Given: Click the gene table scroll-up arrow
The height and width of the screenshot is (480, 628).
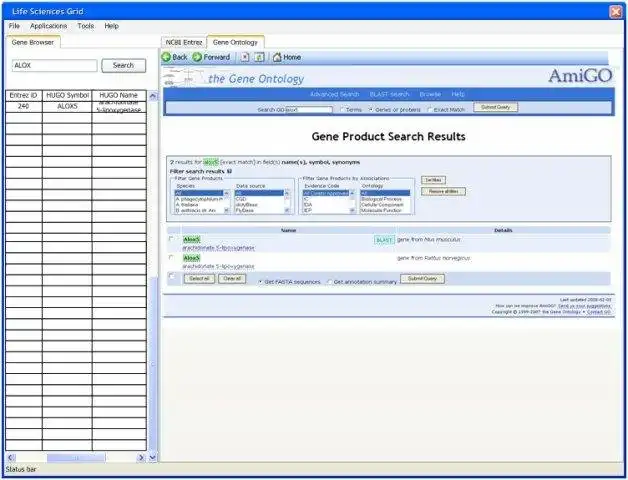Looking at the screenshot, I should pos(153,96).
